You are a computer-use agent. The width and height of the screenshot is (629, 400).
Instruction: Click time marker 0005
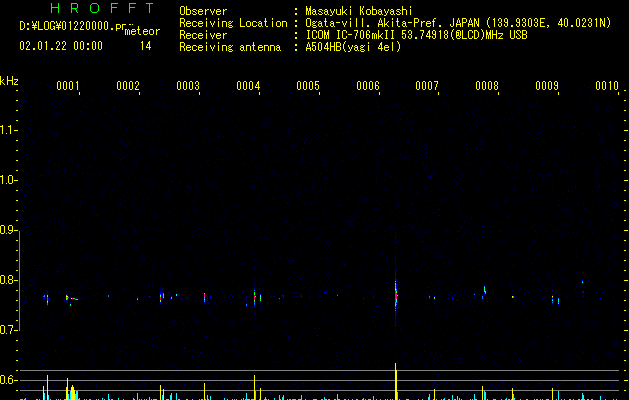click(308, 85)
